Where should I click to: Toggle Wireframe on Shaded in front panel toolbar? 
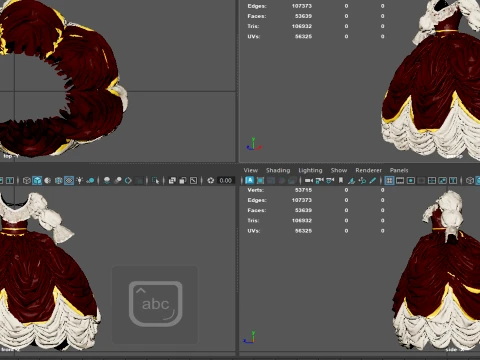[x=58, y=181]
